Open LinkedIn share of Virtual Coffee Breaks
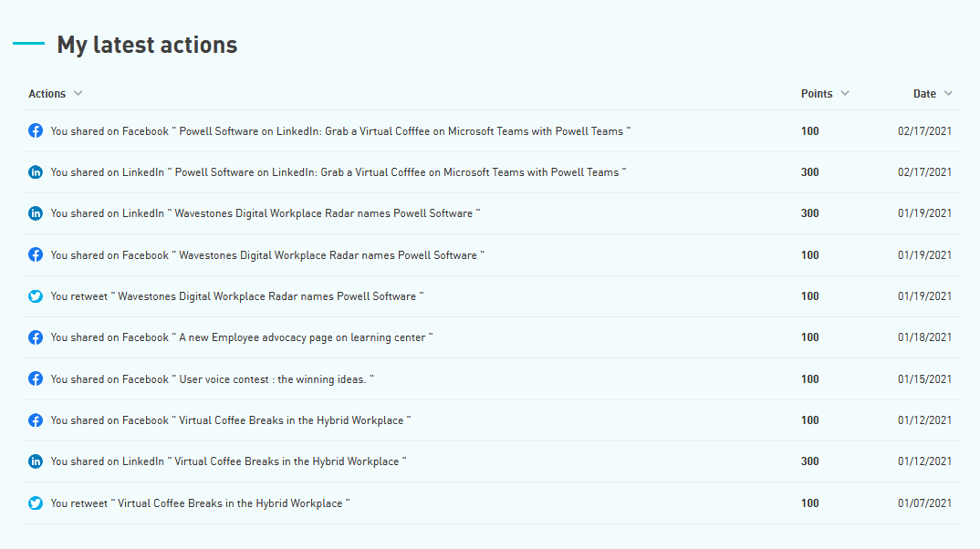The image size is (980, 549). (228, 461)
